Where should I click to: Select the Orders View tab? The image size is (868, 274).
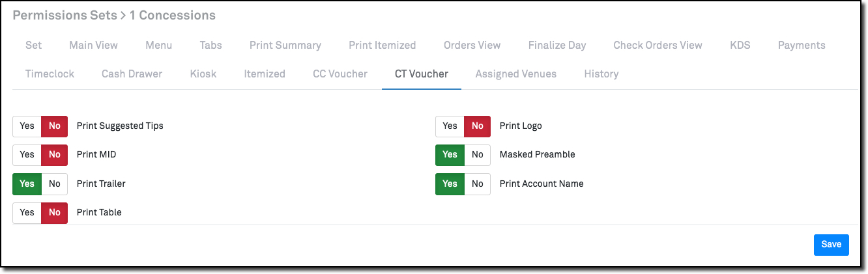472,45
